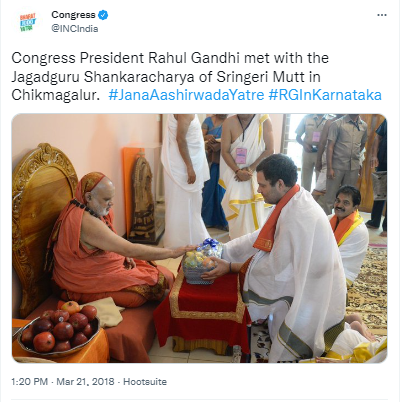Click the patterned carpet in the photo
The height and width of the screenshot is (402, 402).
369,287
